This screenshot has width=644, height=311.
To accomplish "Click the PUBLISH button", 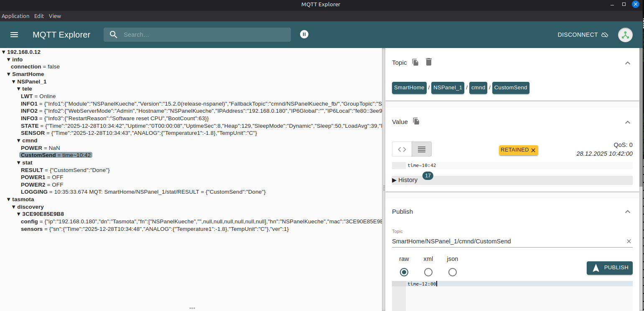I will click(x=610, y=268).
